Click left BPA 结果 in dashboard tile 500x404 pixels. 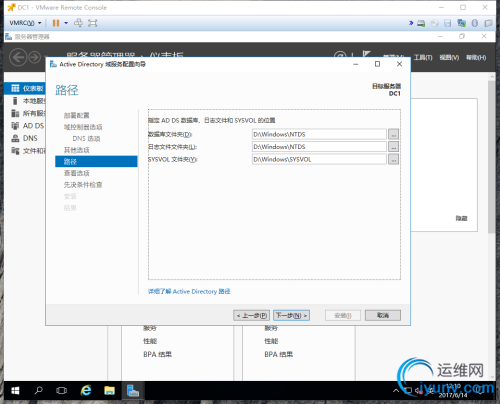(x=157, y=354)
